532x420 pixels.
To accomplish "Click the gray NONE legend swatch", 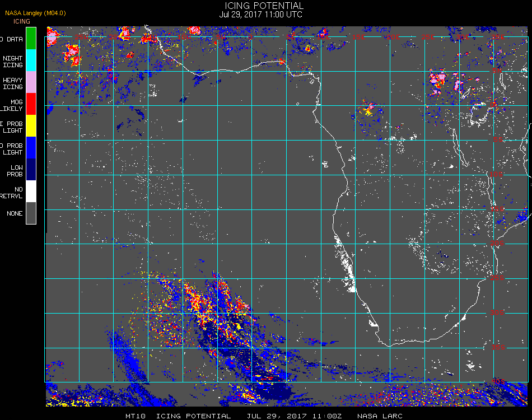I will tap(31, 213).
